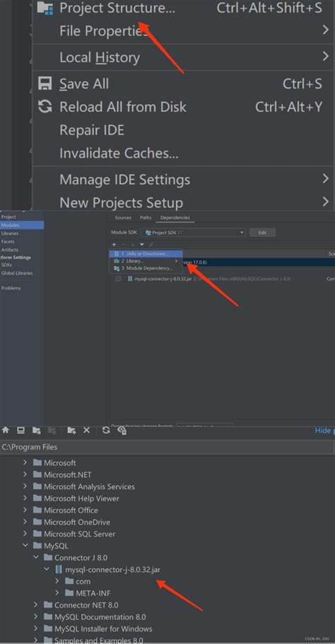The image size is (335, 644).
Task: Select Libraries in the settings sidebar
Action: coord(10,234)
